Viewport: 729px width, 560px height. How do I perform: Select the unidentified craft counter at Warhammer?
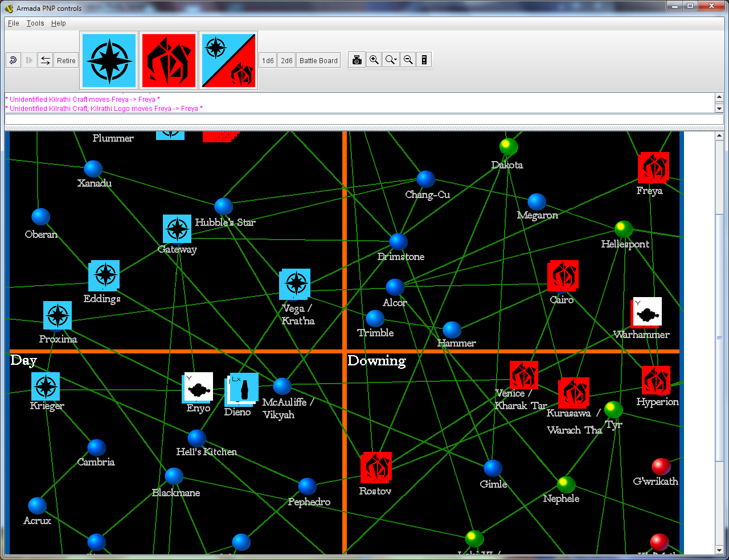[x=647, y=312]
